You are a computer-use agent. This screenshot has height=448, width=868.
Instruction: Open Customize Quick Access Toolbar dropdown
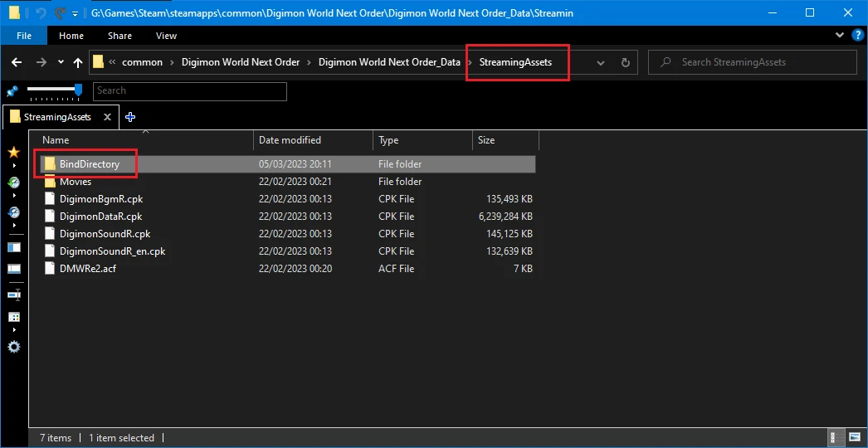pyautogui.click(x=76, y=13)
